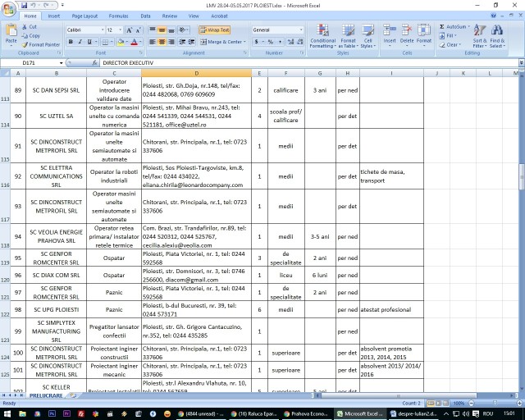Switch to the View tab
Image resolution: width=525 pixels, height=420 pixels.
click(x=194, y=16)
